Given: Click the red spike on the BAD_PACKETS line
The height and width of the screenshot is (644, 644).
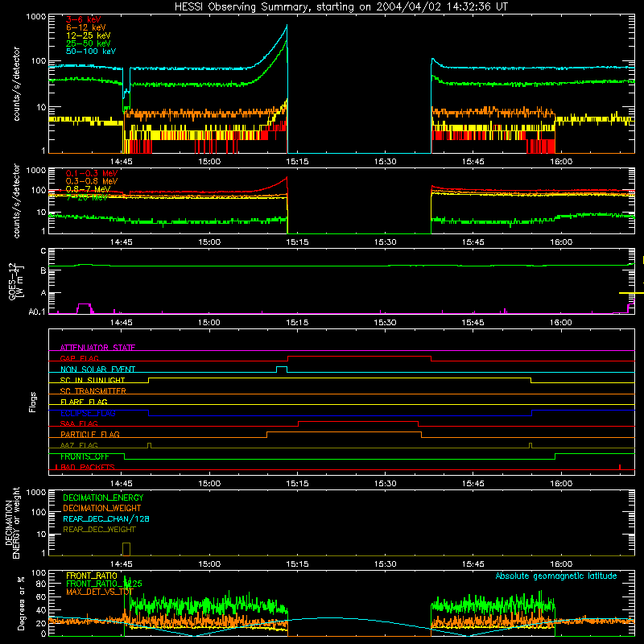Looking at the screenshot, I should (x=620, y=467).
